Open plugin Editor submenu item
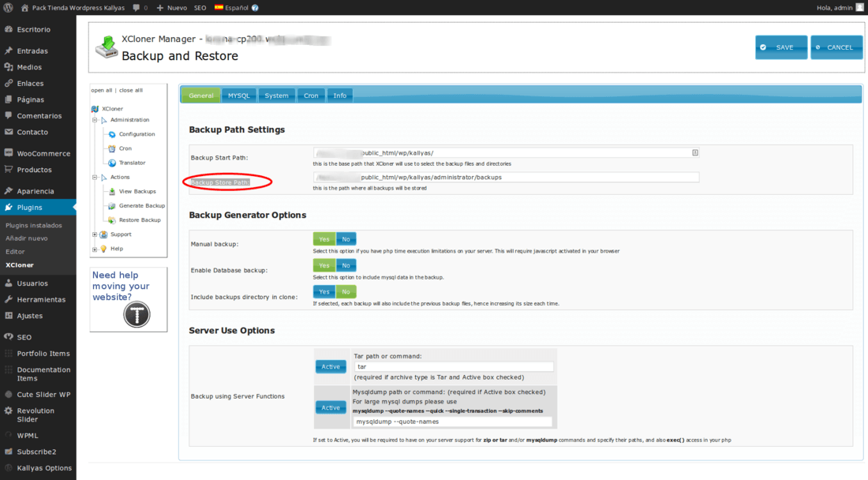This screenshot has width=868, height=480. 16,252
